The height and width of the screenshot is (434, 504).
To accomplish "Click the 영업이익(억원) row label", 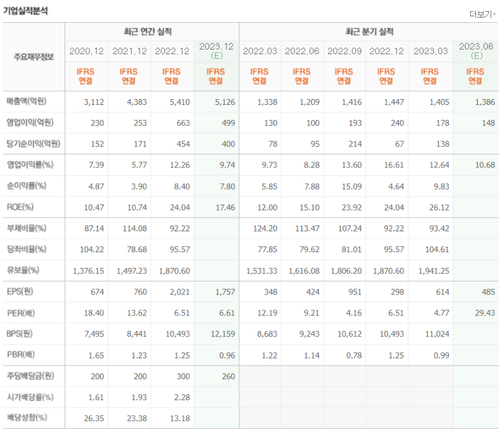I will tap(30, 123).
